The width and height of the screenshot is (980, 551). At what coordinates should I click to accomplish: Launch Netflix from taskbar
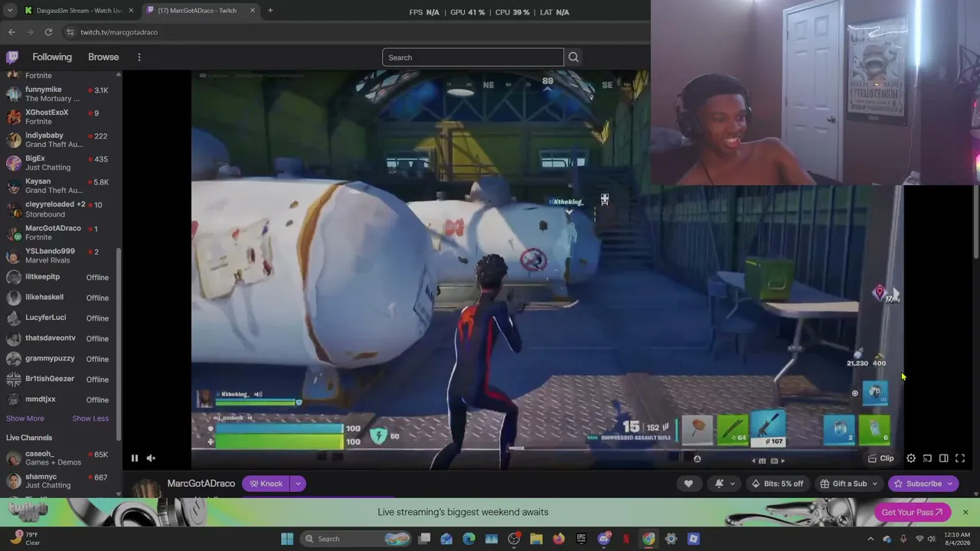(626, 539)
